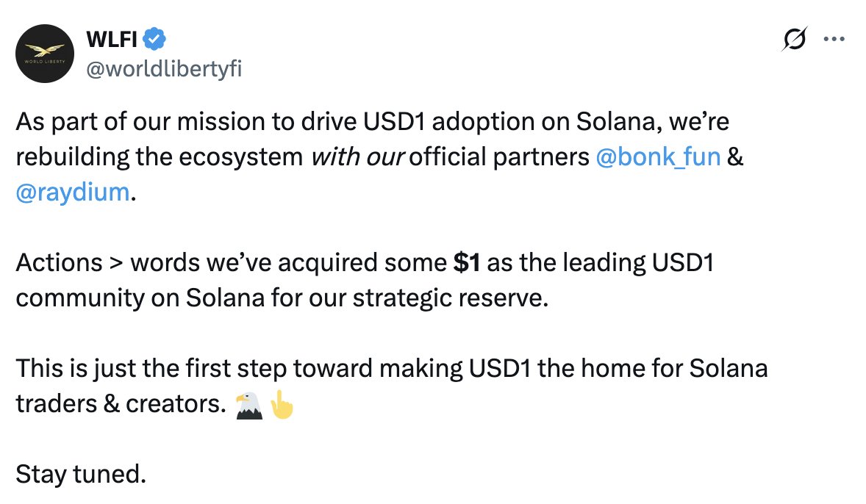This screenshot has height=504, width=866.
Task: Open the WLFI display name profile
Action: coord(112,37)
